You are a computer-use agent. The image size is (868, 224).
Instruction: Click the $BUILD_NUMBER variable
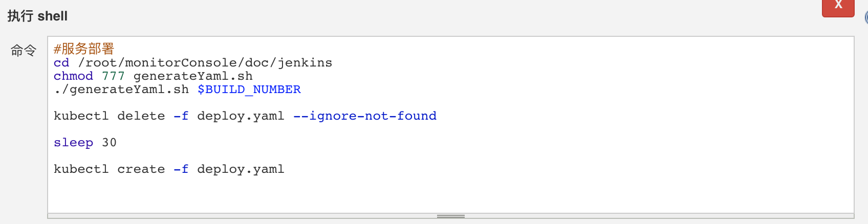click(x=249, y=89)
